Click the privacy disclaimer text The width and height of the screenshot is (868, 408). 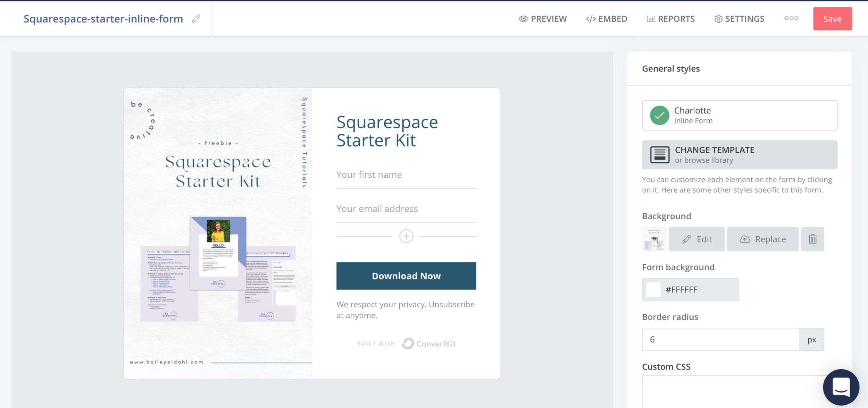coord(406,310)
